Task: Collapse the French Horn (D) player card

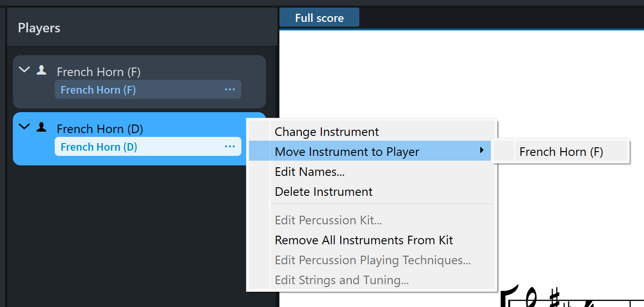Action: (24, 127)
